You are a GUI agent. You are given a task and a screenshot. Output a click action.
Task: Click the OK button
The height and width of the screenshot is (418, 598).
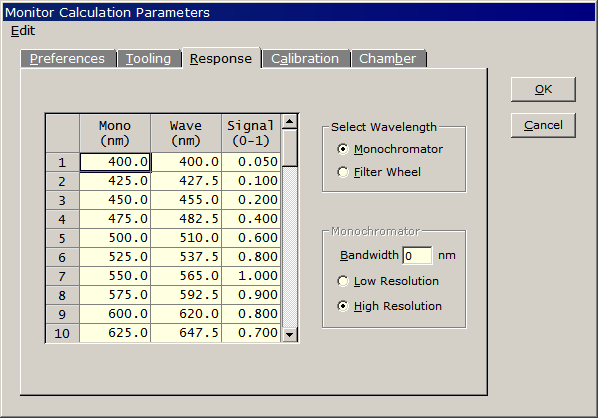tap(543, 89)
